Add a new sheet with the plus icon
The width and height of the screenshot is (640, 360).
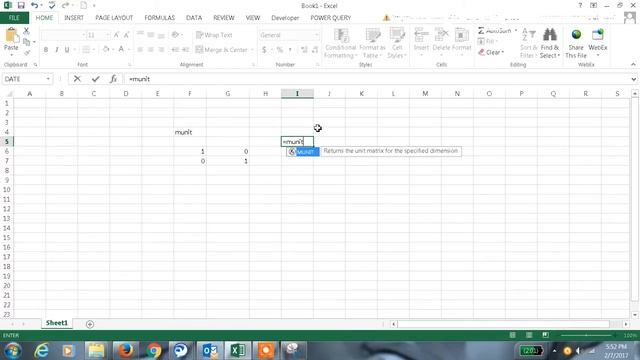(x=90, y=324)
